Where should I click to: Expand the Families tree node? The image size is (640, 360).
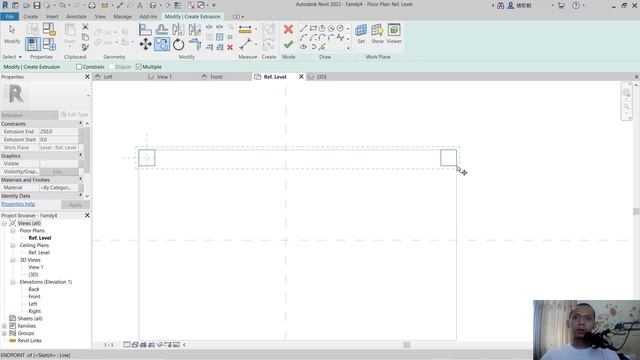coord(4,326)
